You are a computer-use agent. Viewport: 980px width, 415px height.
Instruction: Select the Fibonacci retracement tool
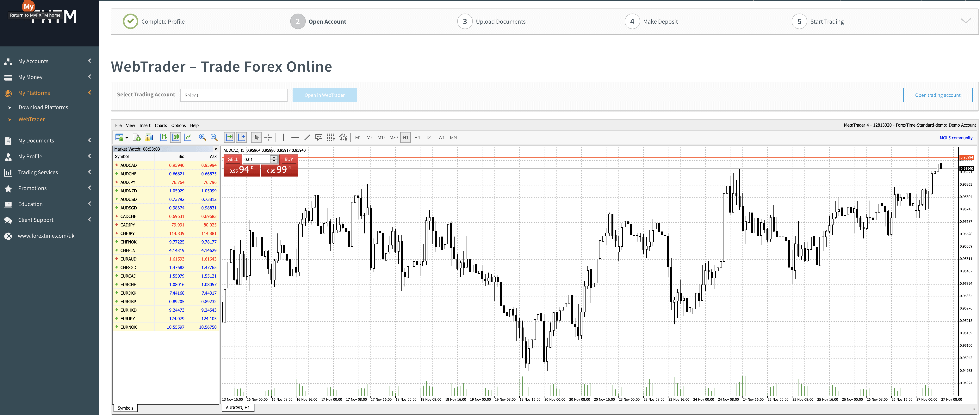click(x=331, y=138)
